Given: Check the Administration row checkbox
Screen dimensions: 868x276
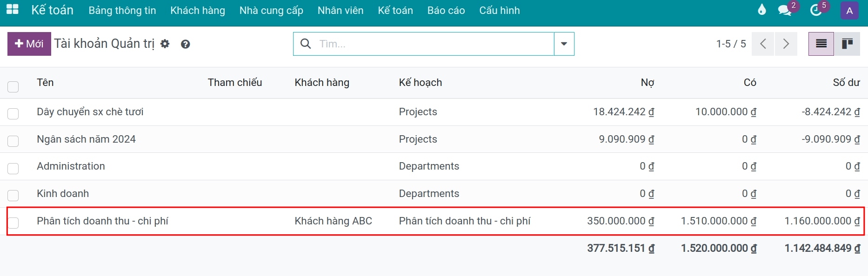Looking at the screenshot, I should 13,168.
